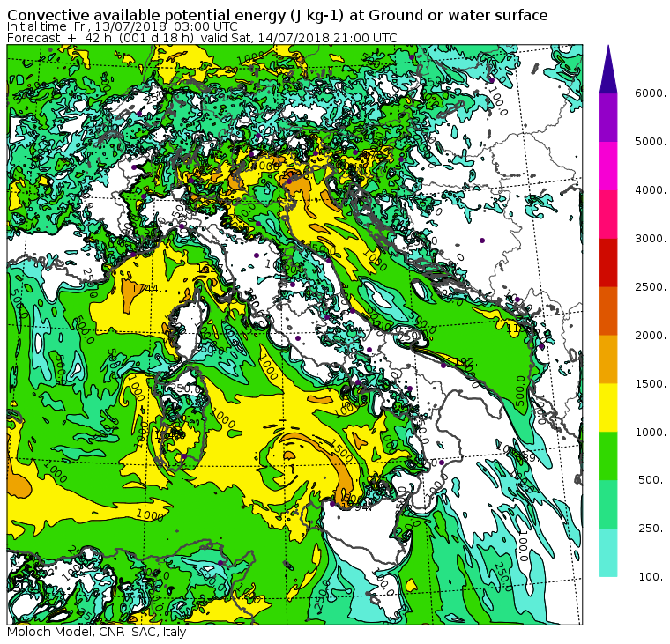Screen dimensions: 670x644
Task: Pick the light orange 1500–2000 legend band
Action: pos(608,359)
